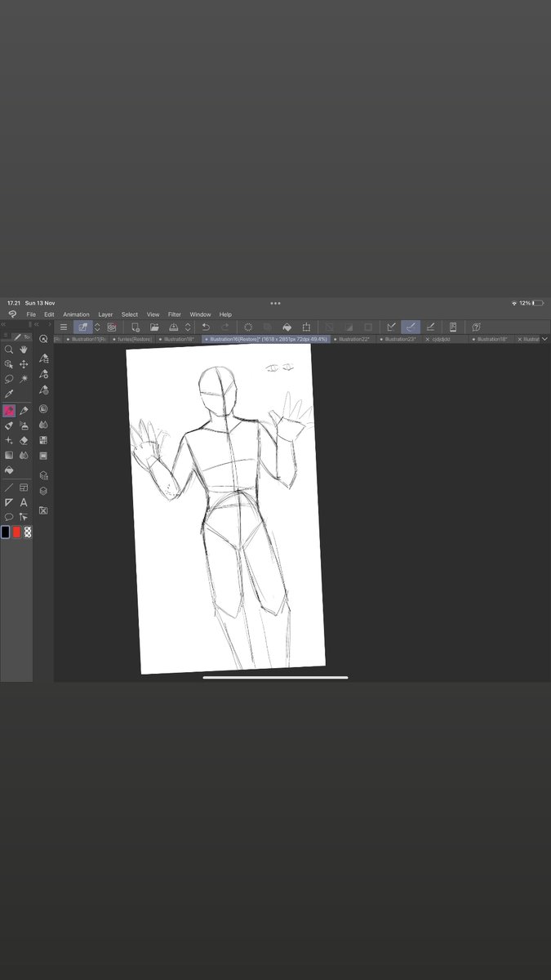Redo the last action
The height and width of the screenshot is (980, 551).
225,327
